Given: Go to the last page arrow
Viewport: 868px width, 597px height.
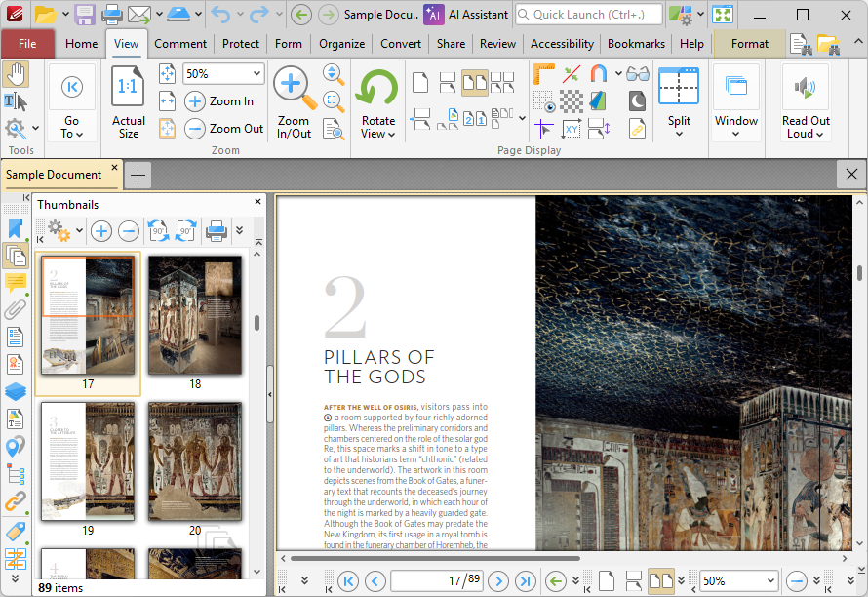Looking at the screenshot, I should (525, 581).
